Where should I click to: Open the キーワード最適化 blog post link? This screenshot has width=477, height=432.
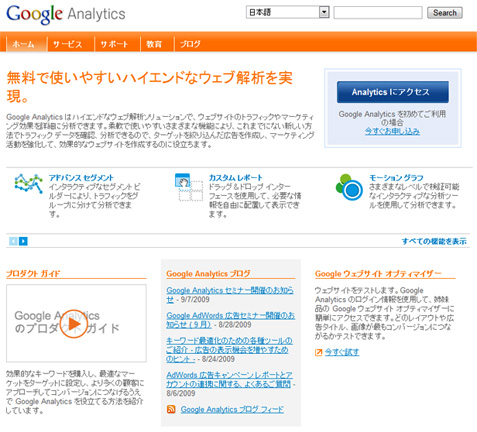coord(229,349)
